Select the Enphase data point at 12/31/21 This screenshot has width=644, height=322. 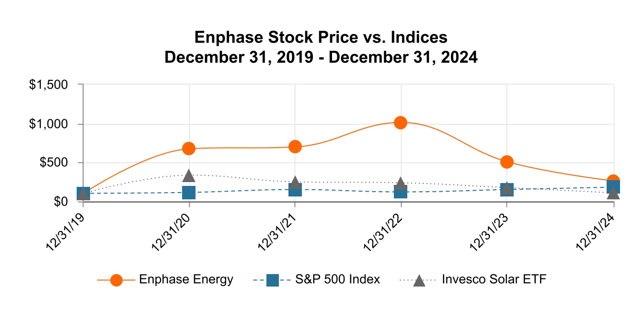(x=295, y=147)
